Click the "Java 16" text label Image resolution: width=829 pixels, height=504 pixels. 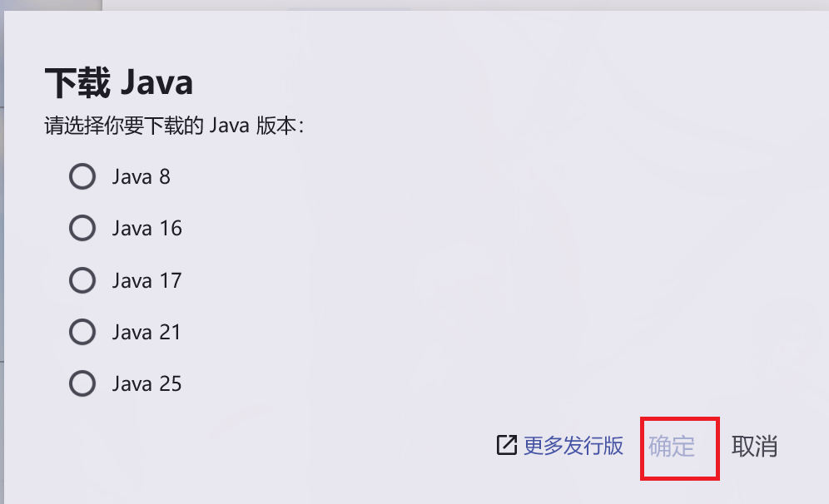tap(146, 228)
